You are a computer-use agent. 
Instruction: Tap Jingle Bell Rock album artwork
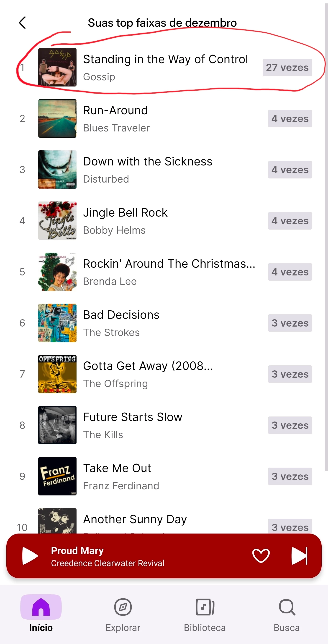pos(57,221)
